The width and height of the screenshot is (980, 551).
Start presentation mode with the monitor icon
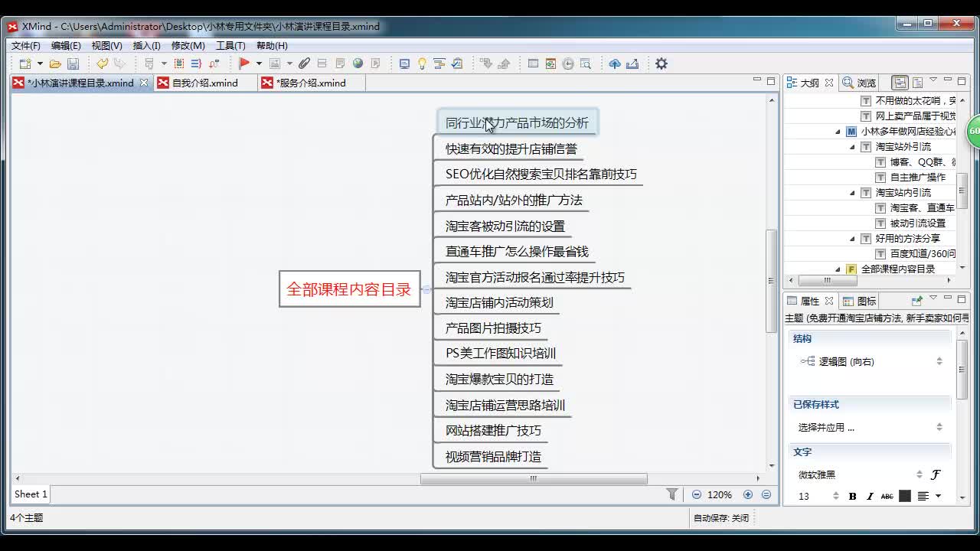point(404,64)
